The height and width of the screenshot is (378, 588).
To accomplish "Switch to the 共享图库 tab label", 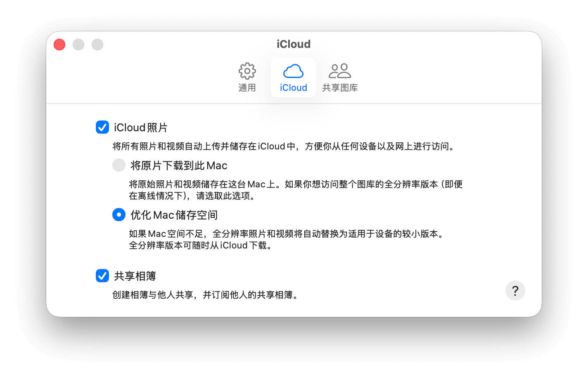I will [x=340, y=87].
